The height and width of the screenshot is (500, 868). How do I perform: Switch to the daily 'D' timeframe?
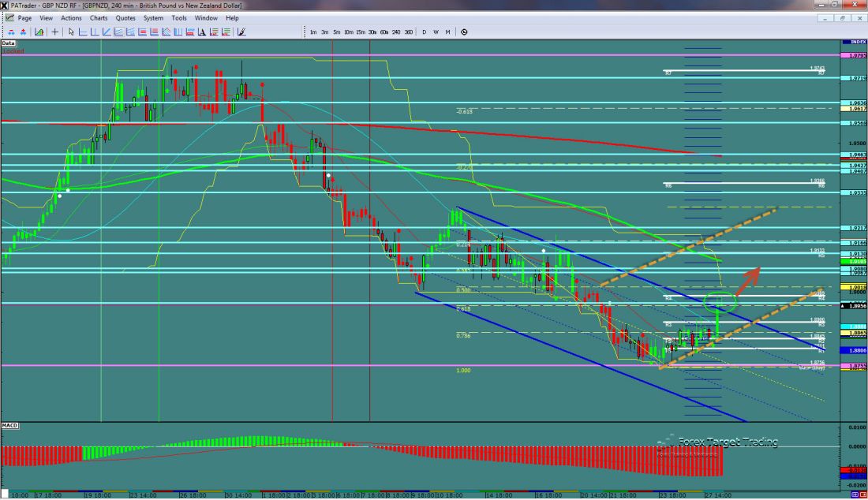[x=424, y=32]
